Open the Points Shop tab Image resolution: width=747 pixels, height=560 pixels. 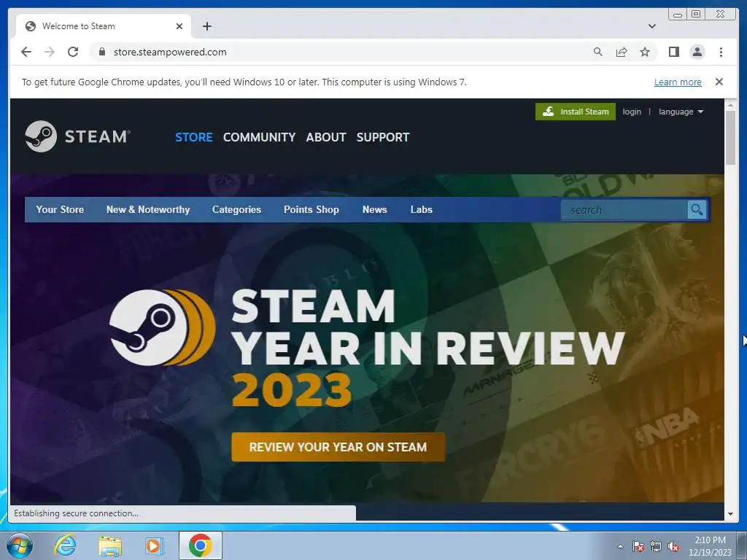(311, 209)
